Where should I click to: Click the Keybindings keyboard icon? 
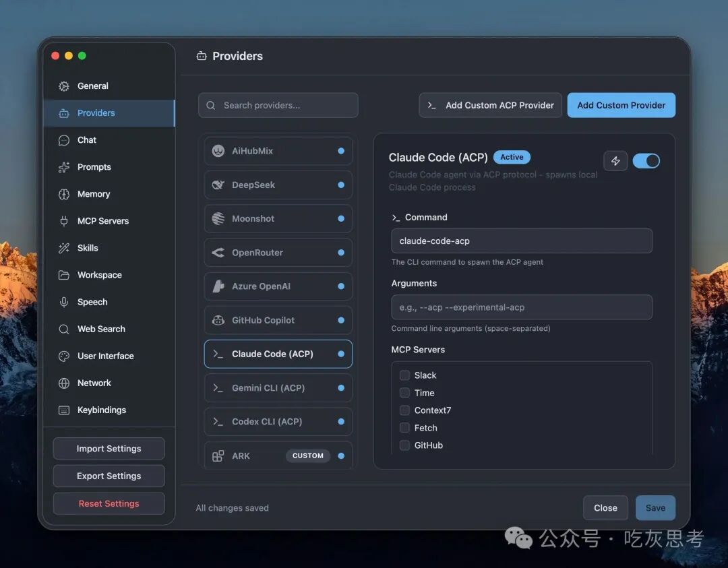pos(64,410)
